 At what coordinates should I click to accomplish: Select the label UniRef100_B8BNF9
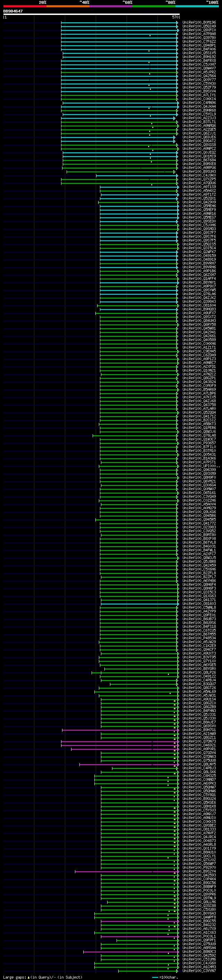click(x=199, y=886)
